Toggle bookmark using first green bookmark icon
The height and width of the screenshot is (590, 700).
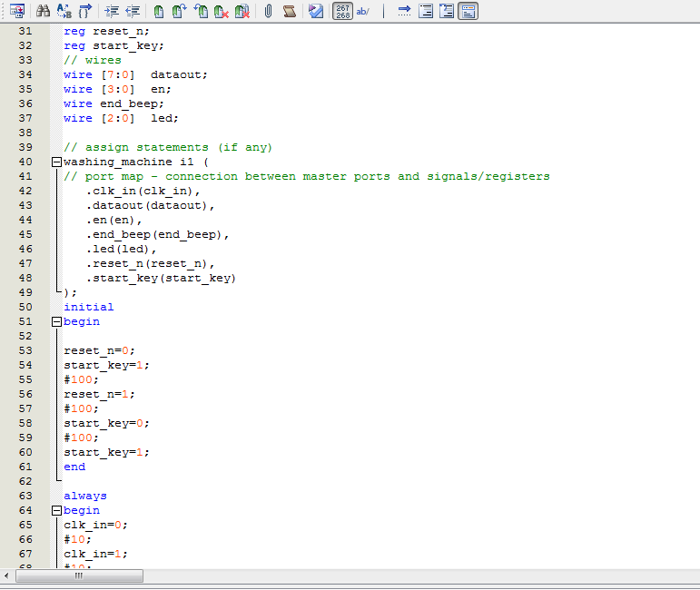[159, 11]
